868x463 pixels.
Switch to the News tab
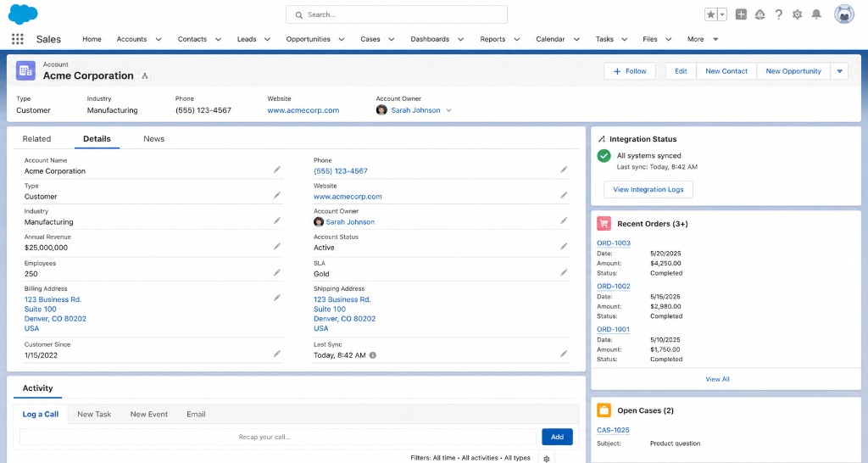pos(154,139)
